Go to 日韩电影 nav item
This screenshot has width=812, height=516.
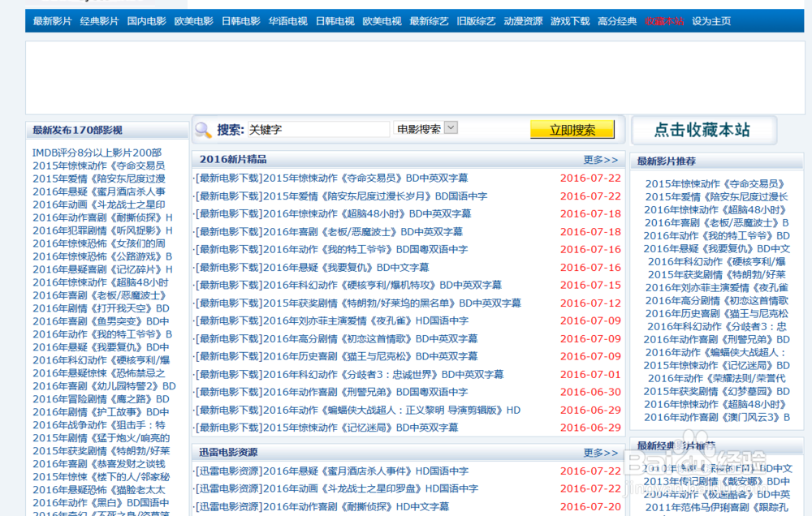tap(241, 21)
